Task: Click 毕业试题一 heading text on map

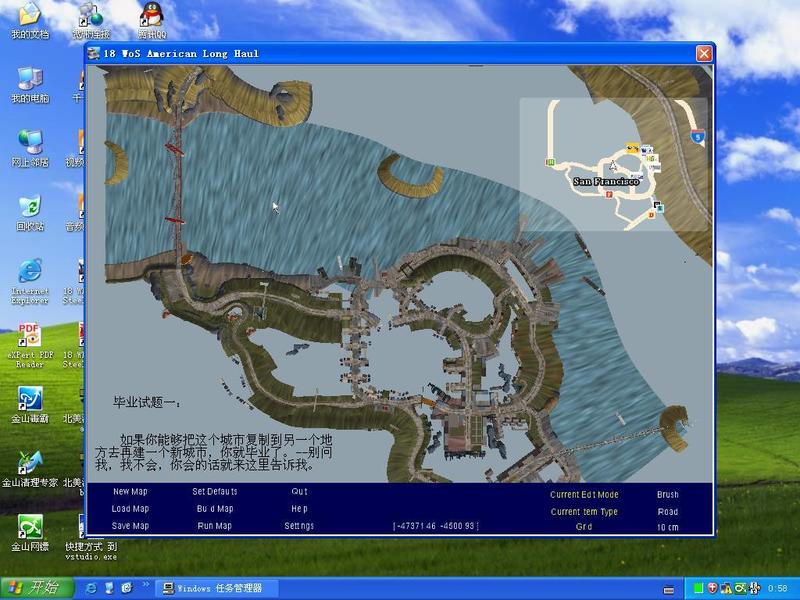Action: 146,403
